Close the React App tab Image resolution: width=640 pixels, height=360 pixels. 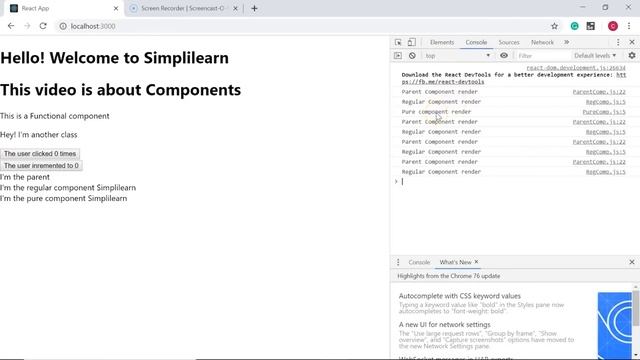pyautogui.click(x=116, y=8)
